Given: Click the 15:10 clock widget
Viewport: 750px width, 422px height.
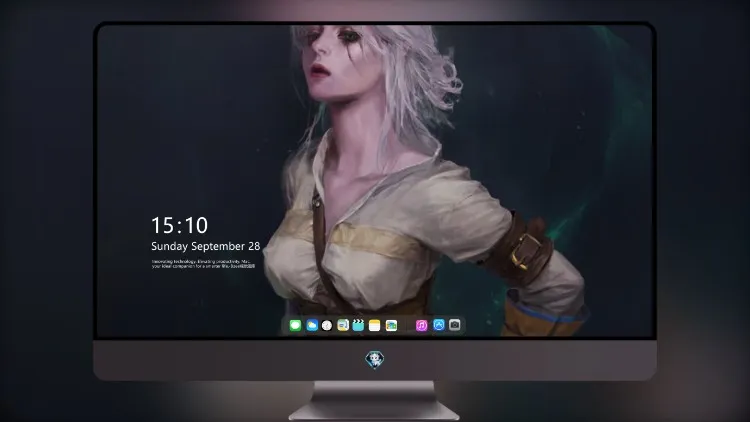Looking at the screenshot, I should click(179, 225).
